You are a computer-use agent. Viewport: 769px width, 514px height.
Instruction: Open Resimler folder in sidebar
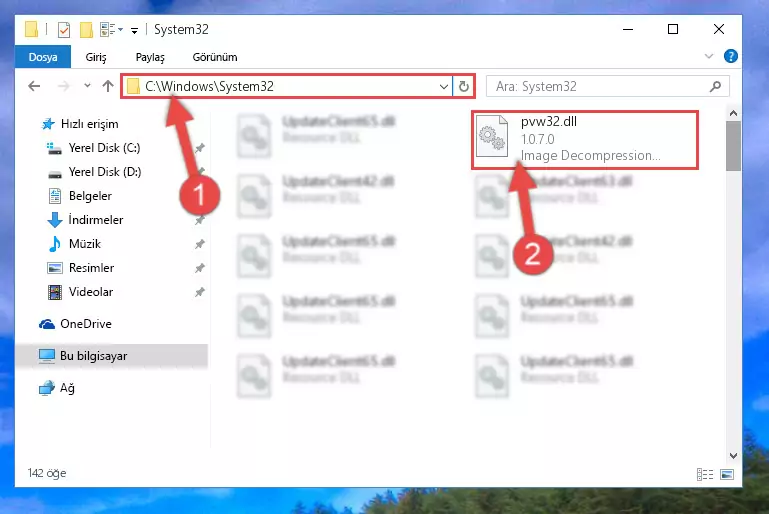tap(91, 268)
